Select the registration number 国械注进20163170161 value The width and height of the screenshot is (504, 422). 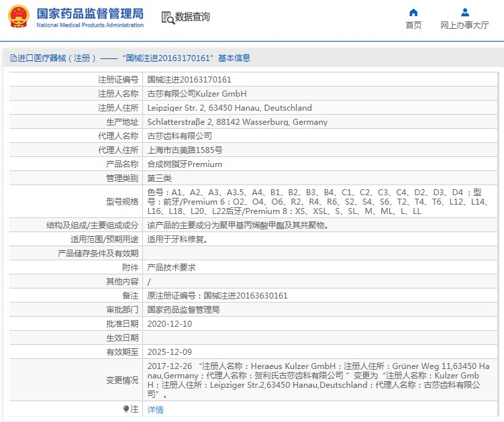(189, 79)
